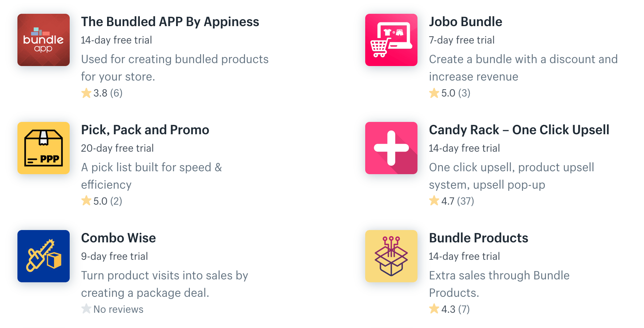Click the 14-day free trial text under Bundle Products

click(x=464, y=256)
